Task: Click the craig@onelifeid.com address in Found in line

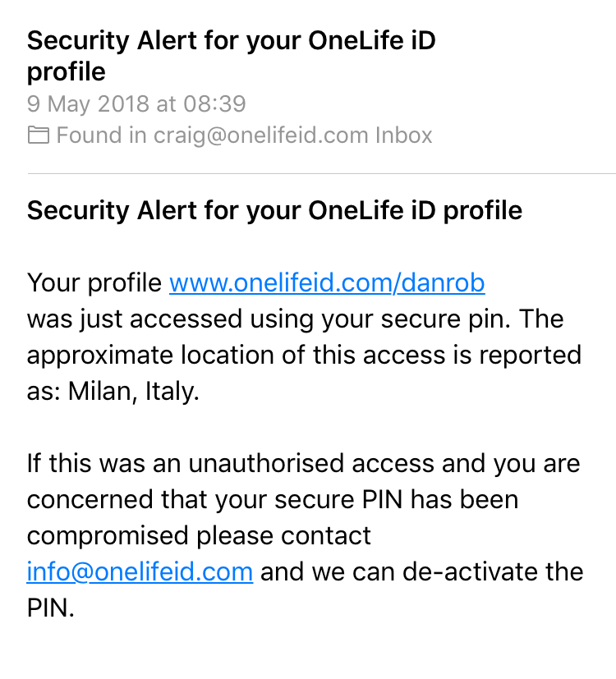Action: tap(260, 135)
